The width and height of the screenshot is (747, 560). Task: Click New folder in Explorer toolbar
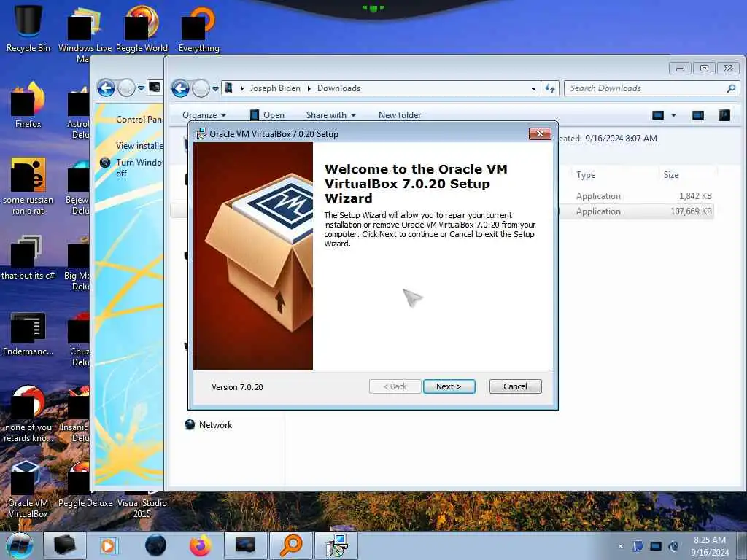[x=400, y=115]
